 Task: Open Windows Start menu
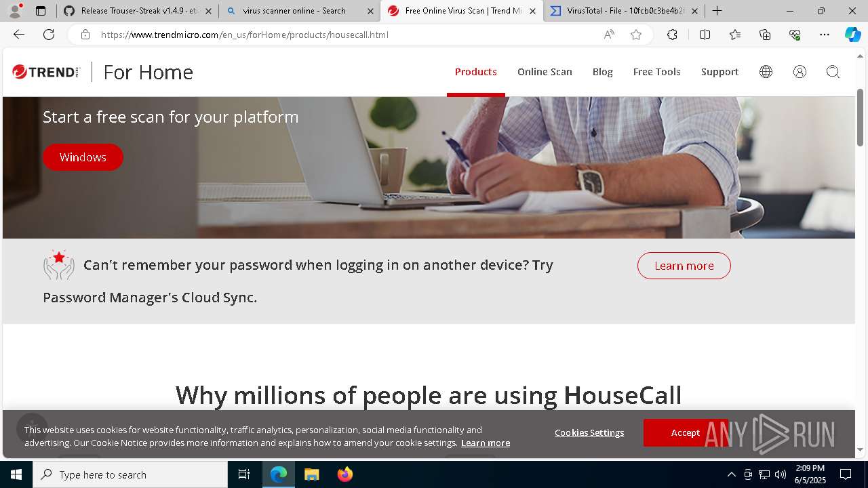(x=16, y=474)
